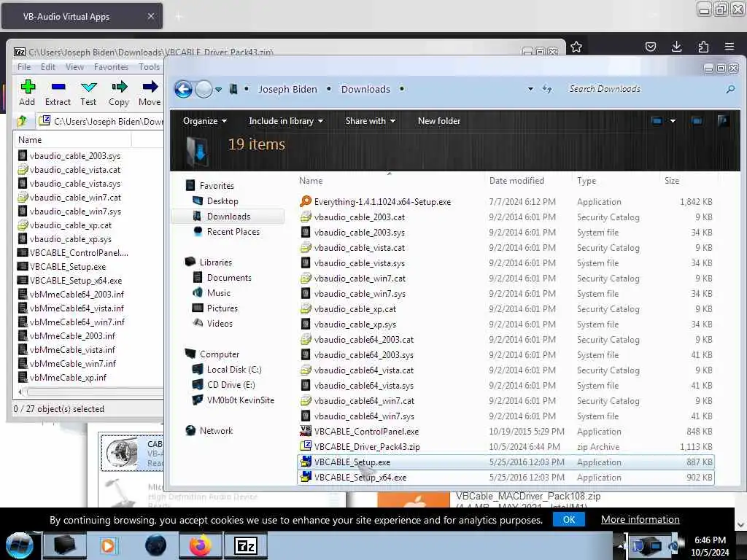Screen dimensions: 747x560
Task: Click the preview pane icon in Explorer toolbar
Action: tap(697, 121)
